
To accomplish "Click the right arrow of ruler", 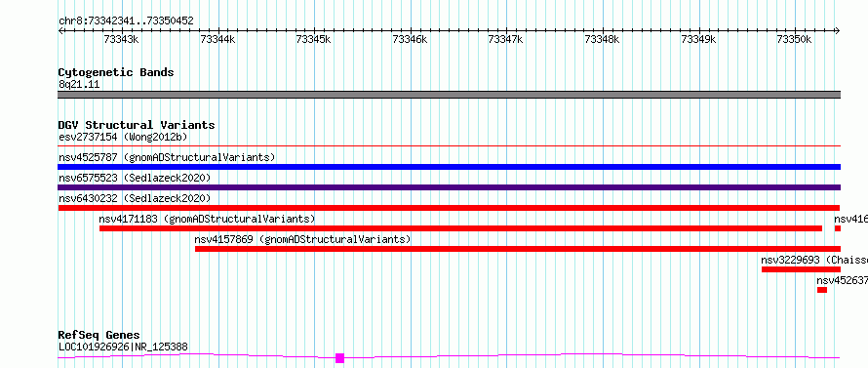I will point(838,31).
